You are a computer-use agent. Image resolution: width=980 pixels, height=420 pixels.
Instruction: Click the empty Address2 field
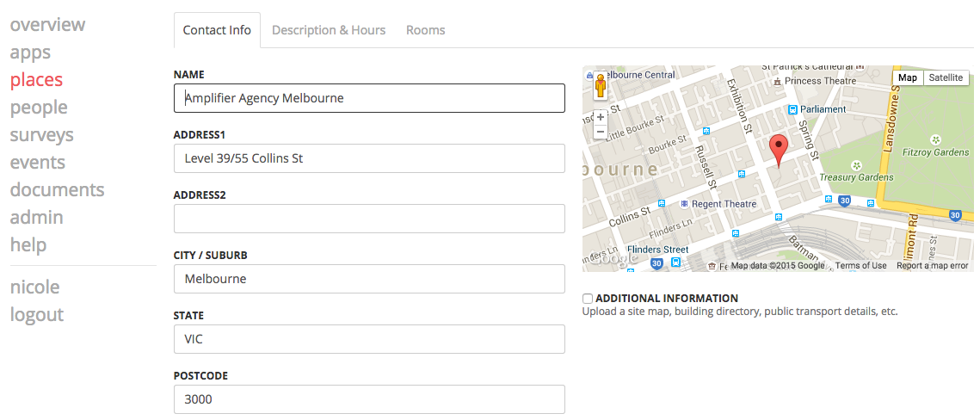click(369, 218)
